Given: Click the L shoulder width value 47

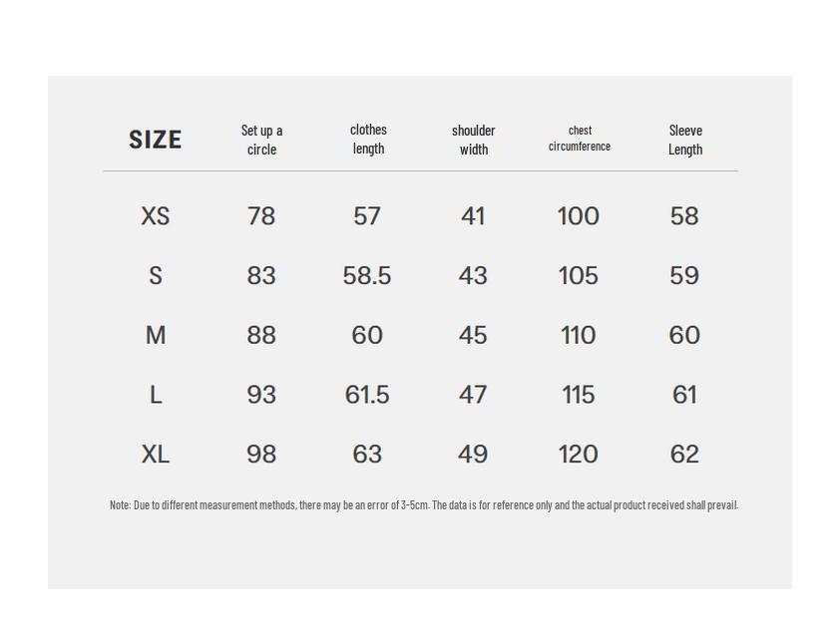Looking at the screenshot, I should (473, 396).
